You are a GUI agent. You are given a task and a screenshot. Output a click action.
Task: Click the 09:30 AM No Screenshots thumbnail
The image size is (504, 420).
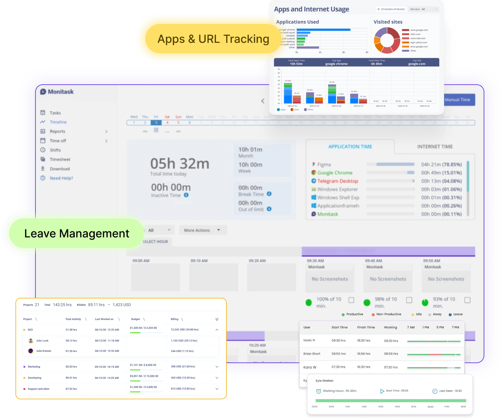(330, 279)
